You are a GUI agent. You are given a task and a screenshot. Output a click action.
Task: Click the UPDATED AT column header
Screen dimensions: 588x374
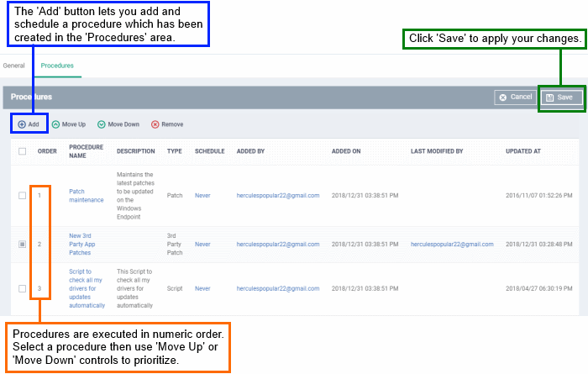pos(523,151)
